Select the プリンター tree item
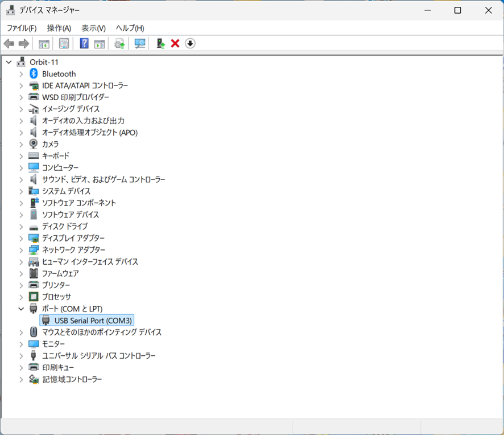Viewport: 504px width, 435px height. pos(56,285)
